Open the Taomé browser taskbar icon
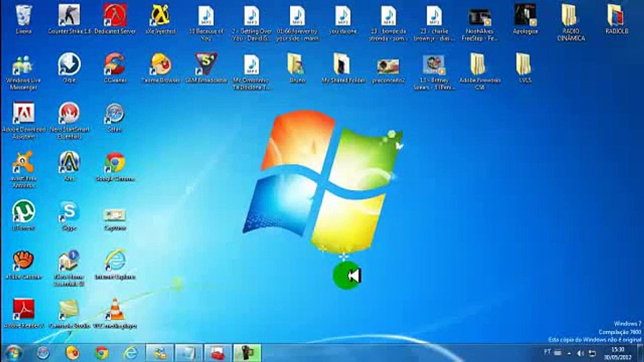 72,353
